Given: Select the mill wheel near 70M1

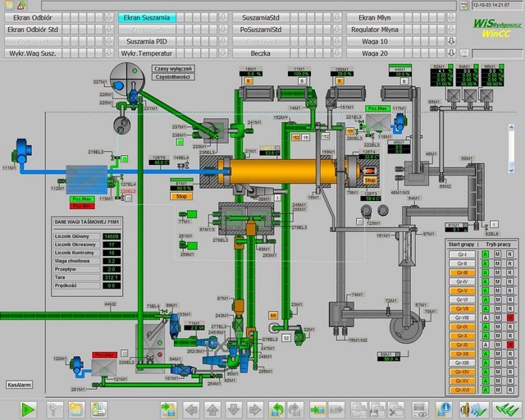Looking at the screenshot, I should coord(406,327).
